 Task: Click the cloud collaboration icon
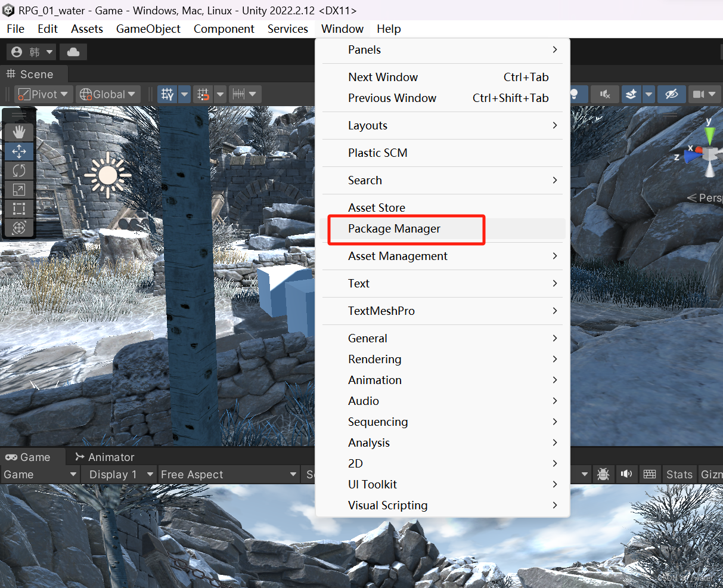[x=73, y=51]
